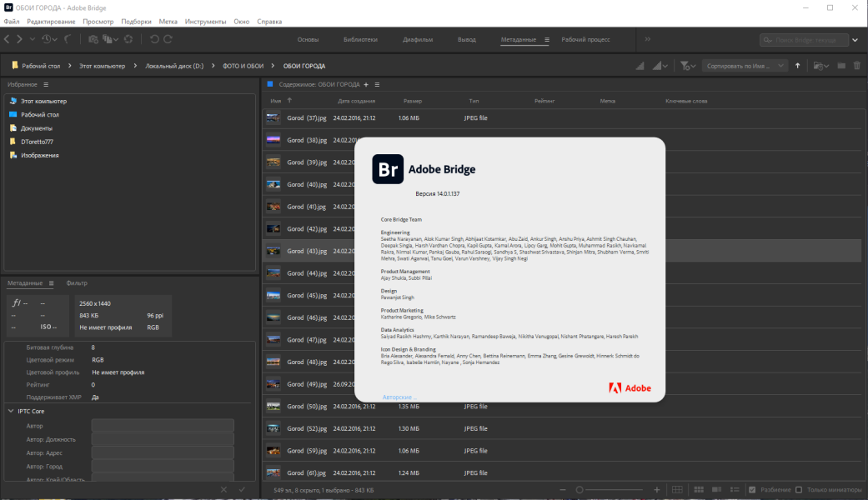This screenshot has width=868, height=500.
Task: Open Изображения in Favorites
Action: [x=40, y=156]
